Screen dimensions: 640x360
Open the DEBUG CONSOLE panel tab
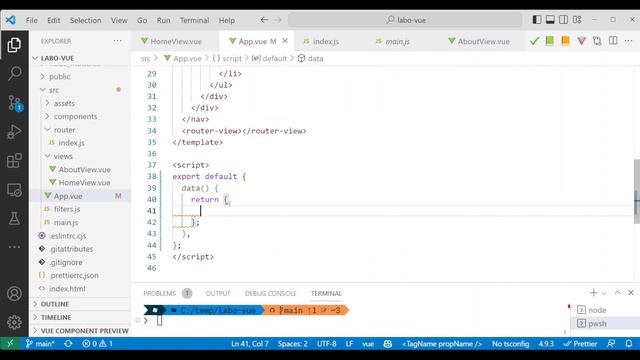tap(270, 293)
